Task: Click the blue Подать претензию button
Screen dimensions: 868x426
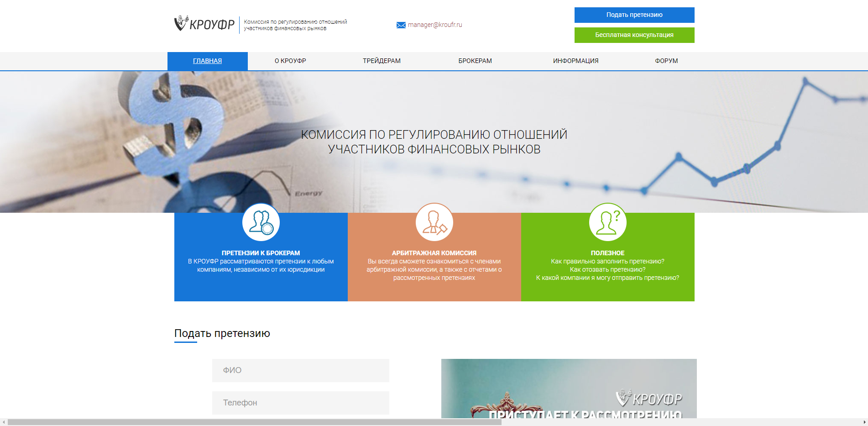Action: click(x=634, y=15)
